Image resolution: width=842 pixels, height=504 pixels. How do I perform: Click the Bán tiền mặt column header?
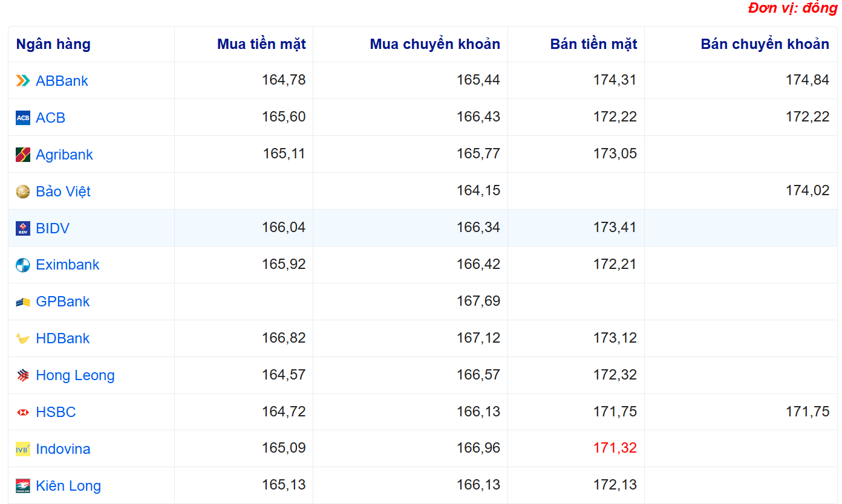[593, 44]
